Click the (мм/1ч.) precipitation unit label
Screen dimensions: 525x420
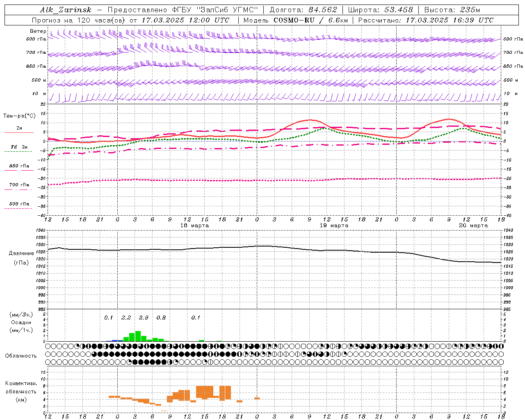(21, 330)
